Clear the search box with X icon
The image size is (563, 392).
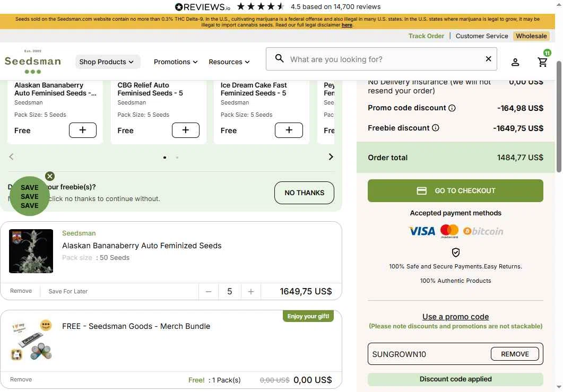pos(488,59)
